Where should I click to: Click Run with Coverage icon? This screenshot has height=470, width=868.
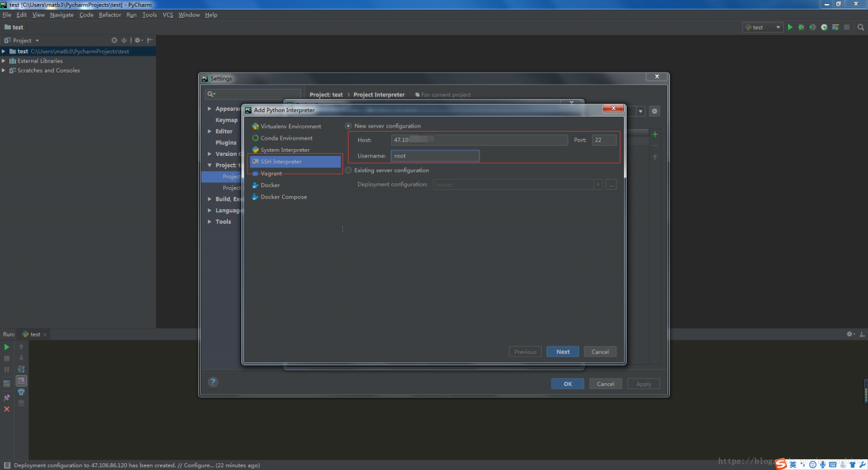[x=812, y=27]
